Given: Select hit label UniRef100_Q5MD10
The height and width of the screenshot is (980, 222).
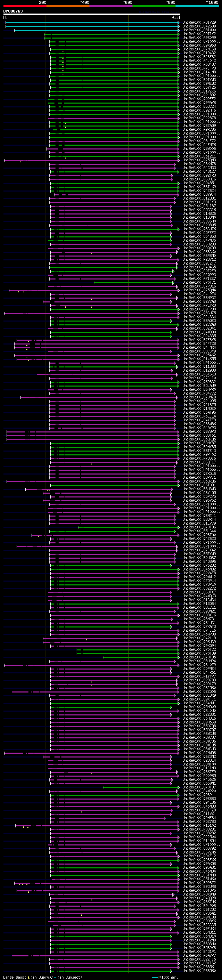Looking at the screenshot, I should coord(199,936).
